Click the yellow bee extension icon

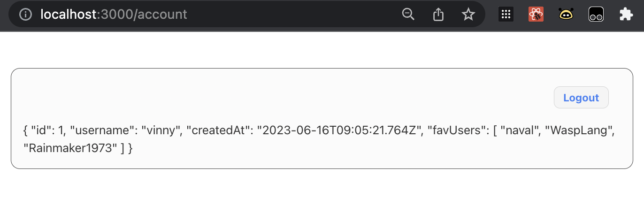click(566, 15)
